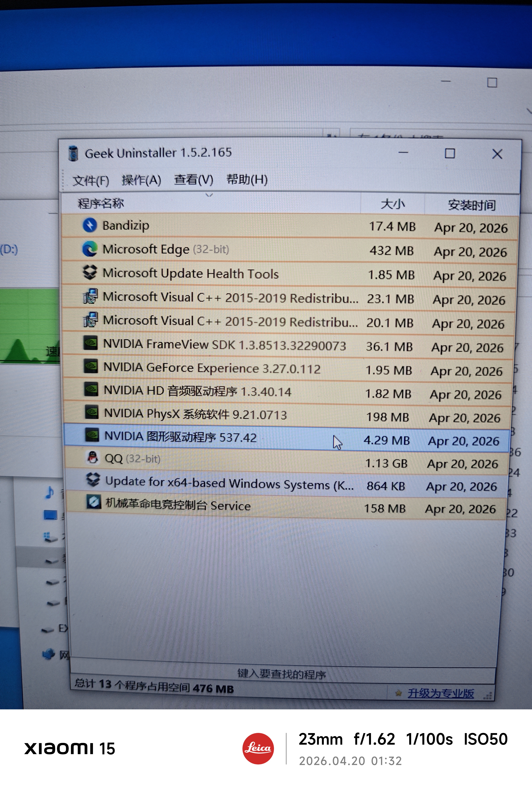The image size is (532, 788).
Task: Click the (D:) drive label in background window
Action: 9,250
